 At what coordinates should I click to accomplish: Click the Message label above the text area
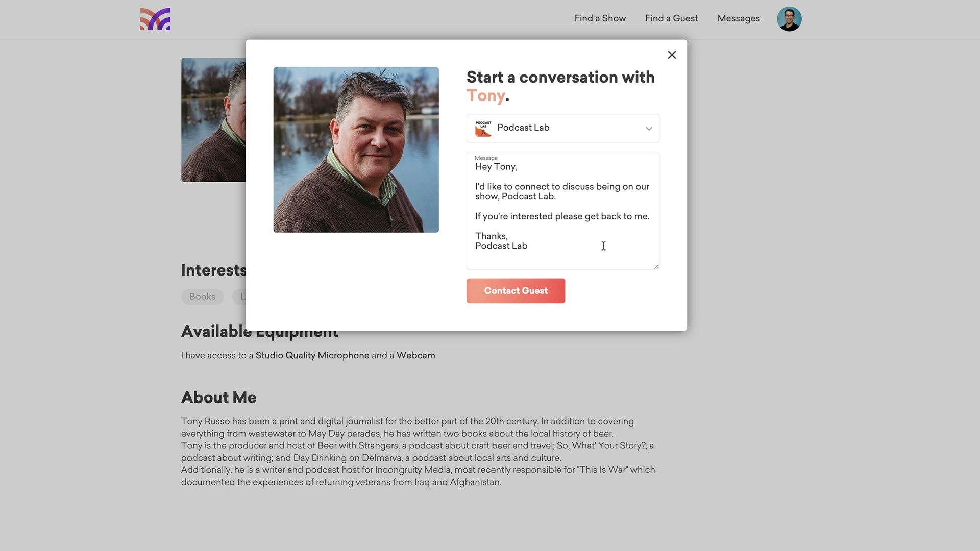point(485,158)
